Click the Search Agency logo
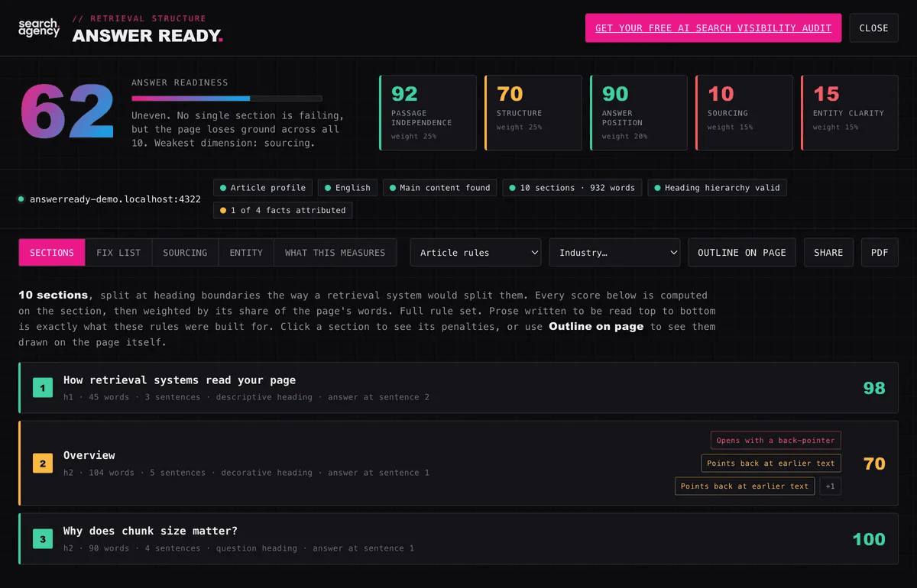Image resolution: width=917 pixels, height=588 pixels. (38, 28)
